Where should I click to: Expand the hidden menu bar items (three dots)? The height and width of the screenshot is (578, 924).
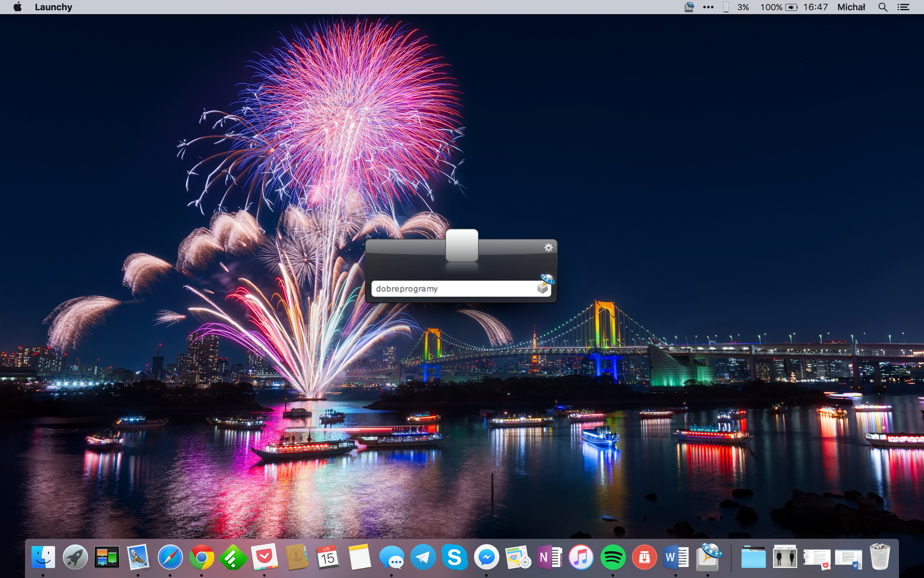708,7
